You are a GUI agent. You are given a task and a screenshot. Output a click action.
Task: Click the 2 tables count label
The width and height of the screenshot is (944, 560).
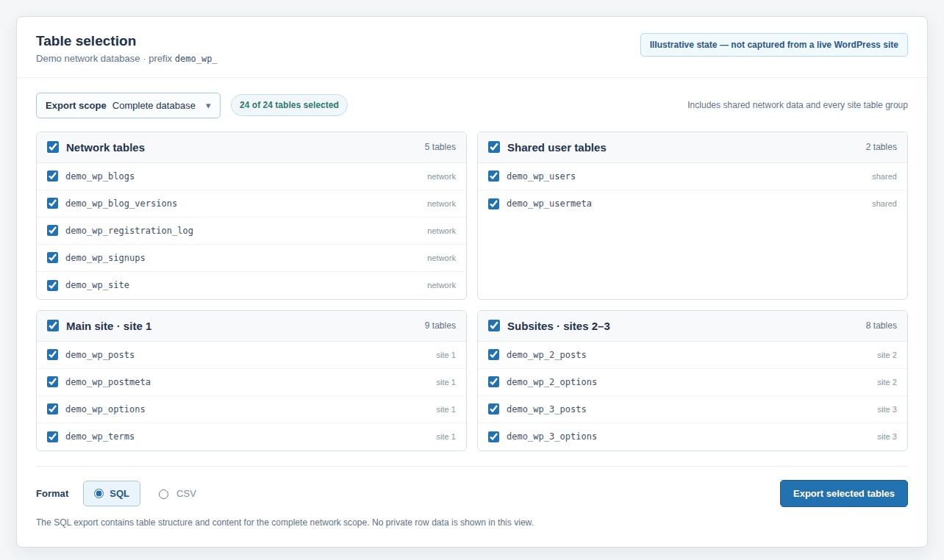[881, 147]
